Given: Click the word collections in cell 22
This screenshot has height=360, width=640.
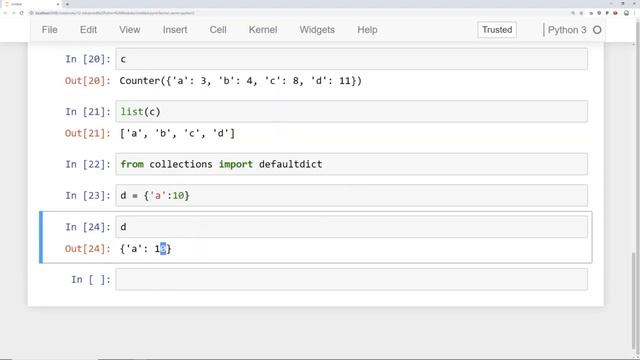Looking at the screenshot, I should coord(181,164).
